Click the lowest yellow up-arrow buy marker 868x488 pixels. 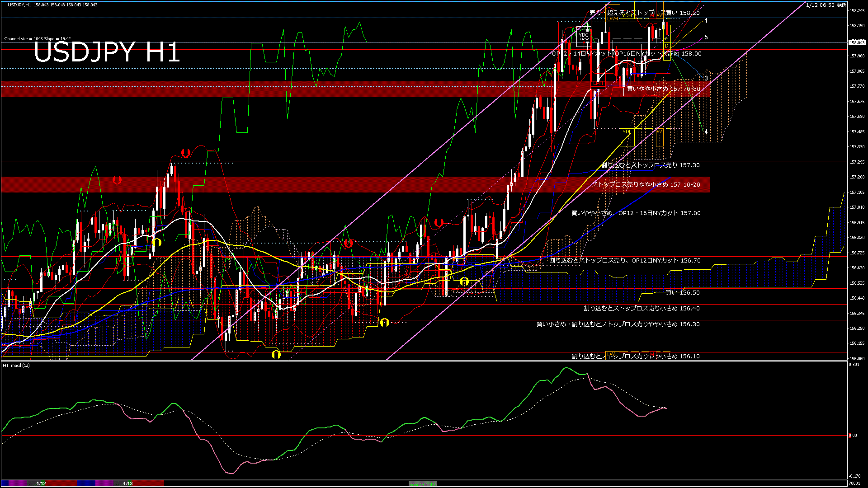pyautogui.click(x=276, y=355)
